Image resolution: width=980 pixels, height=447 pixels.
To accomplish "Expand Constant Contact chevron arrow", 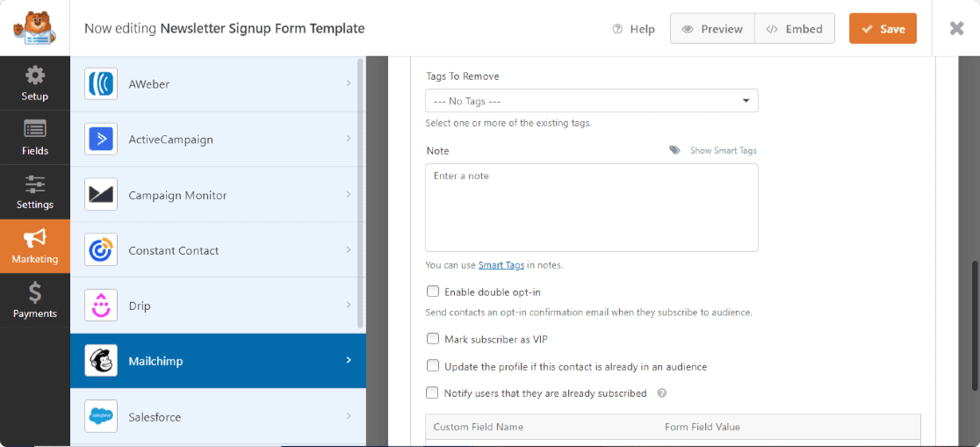I will 349,249.
